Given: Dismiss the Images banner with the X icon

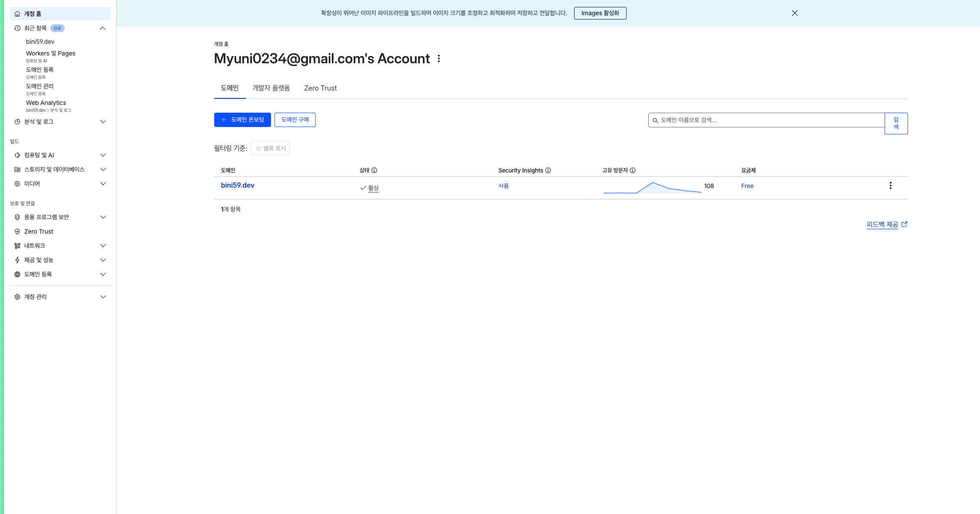Looking at the screenshot, I should click(794, 13).
